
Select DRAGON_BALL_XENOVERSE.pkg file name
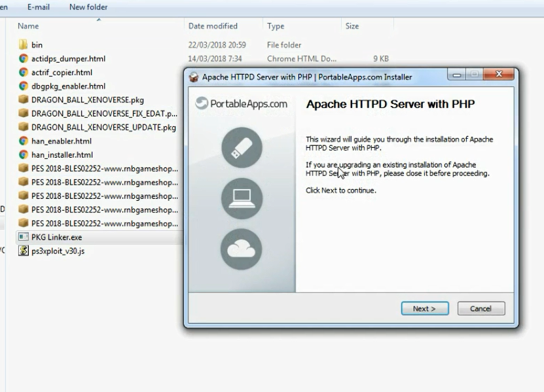point(88,100)
